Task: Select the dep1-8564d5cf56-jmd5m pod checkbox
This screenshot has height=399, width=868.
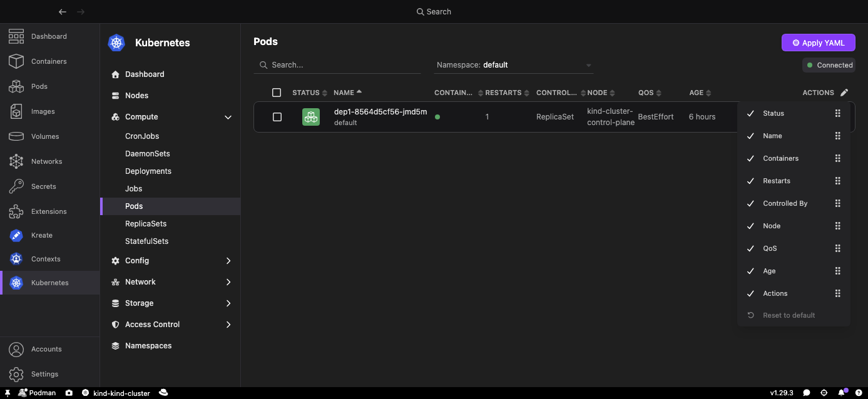Action: (x=277, y=117)
